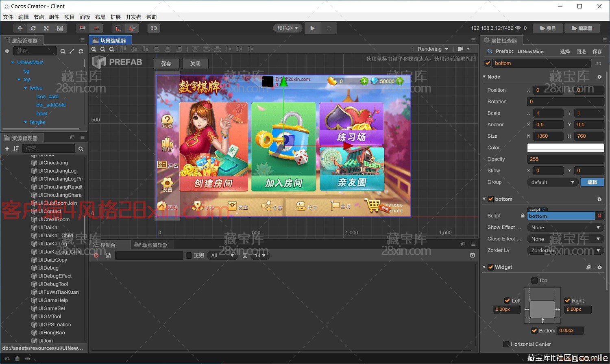The width and height of the screenshot is (610, 364).
Task: Zoom in the scene editor
Action: point(94,49)
